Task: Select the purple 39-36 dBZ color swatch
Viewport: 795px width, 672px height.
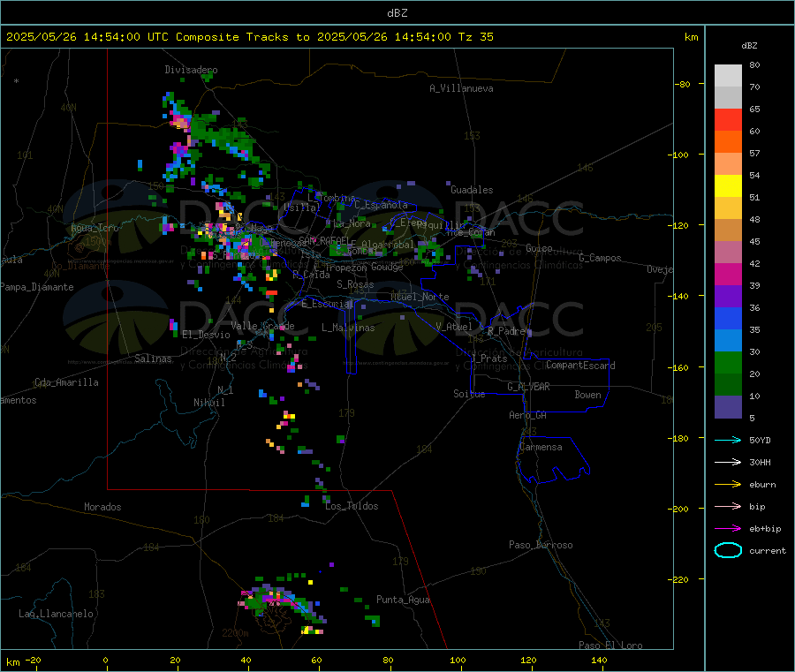Action: coord(728,297)
